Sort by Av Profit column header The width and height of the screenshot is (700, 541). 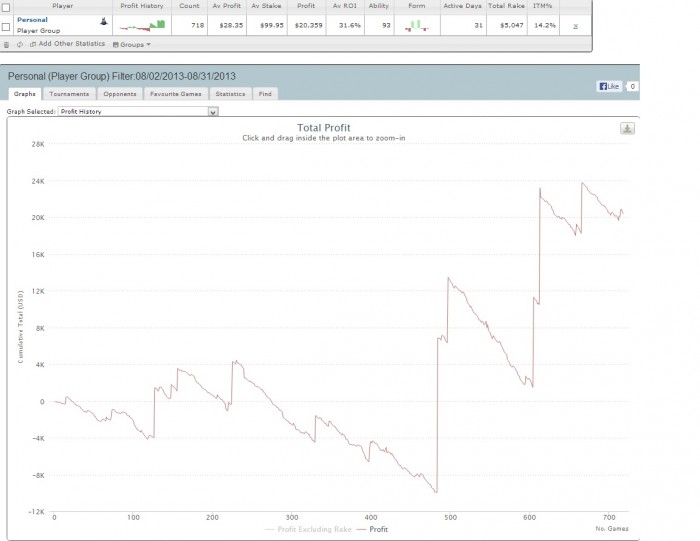point(227,6)
